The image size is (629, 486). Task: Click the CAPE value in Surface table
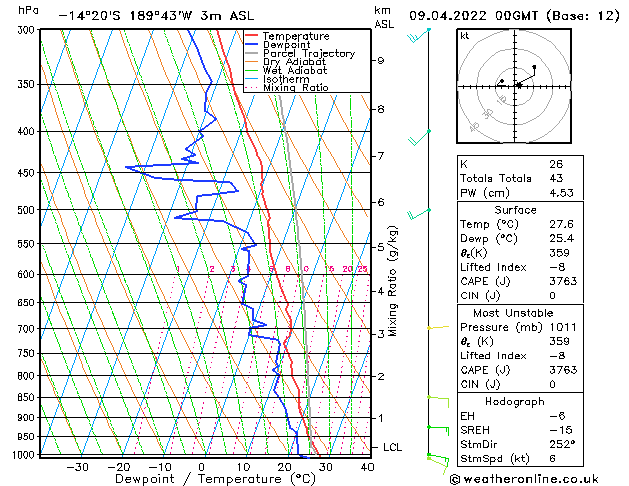563,281
